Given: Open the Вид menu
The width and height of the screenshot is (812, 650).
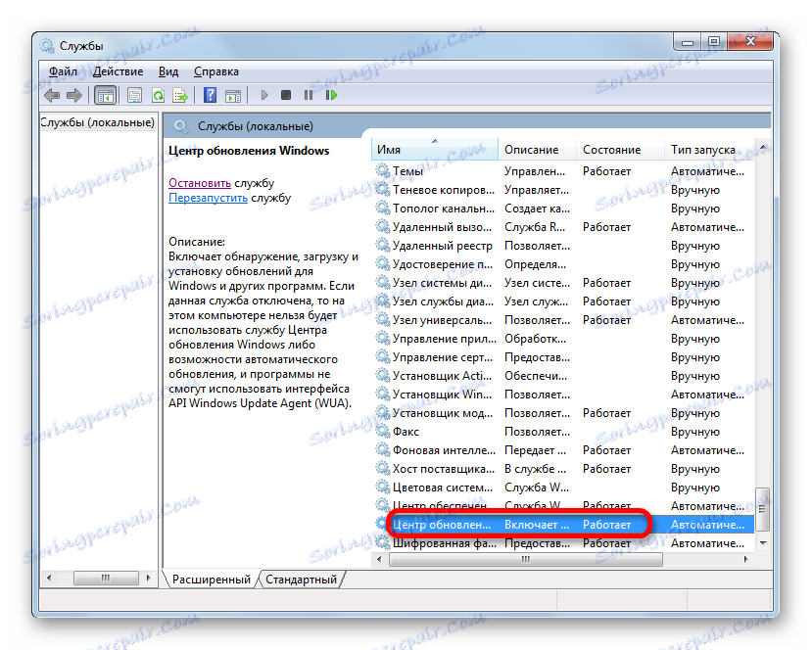Looking at the screenshot, I should 168,71.
